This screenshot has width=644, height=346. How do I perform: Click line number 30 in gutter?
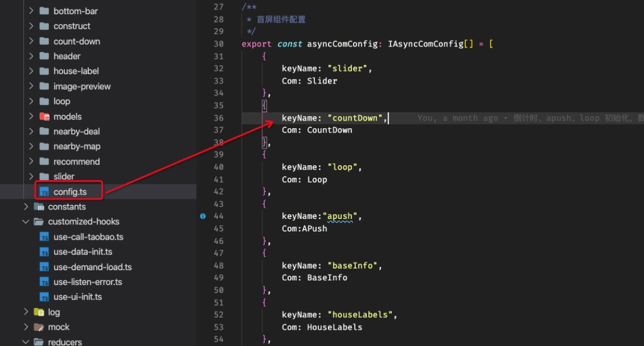(x=218, y=44)
